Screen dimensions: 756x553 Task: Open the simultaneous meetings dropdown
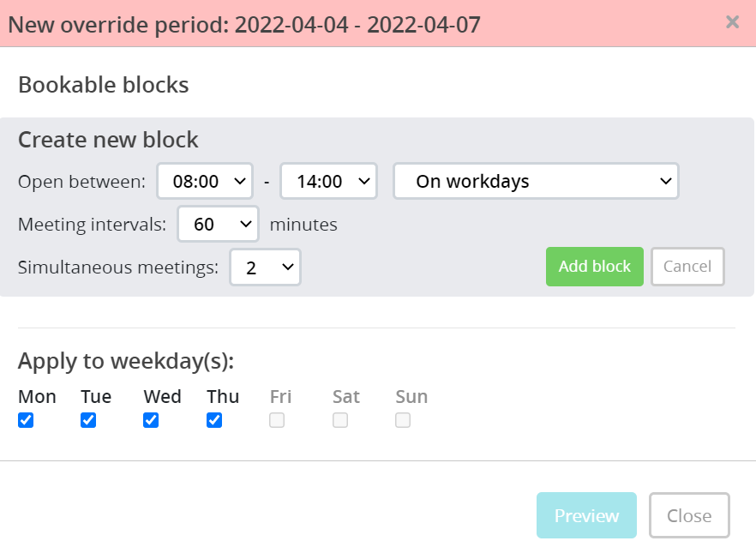(265, 267)
